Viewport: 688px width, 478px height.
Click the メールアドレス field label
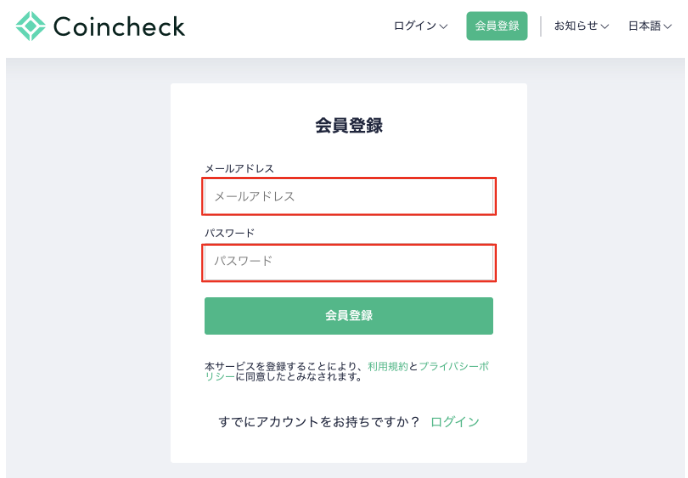[239, 169]
